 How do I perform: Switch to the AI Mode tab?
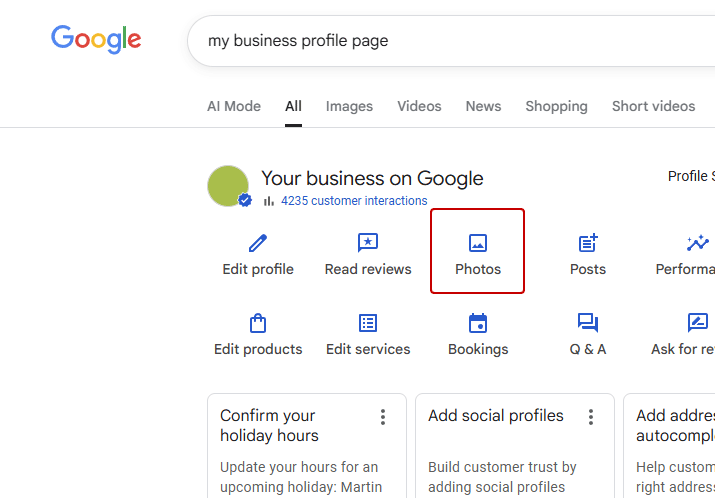[234, 106]
